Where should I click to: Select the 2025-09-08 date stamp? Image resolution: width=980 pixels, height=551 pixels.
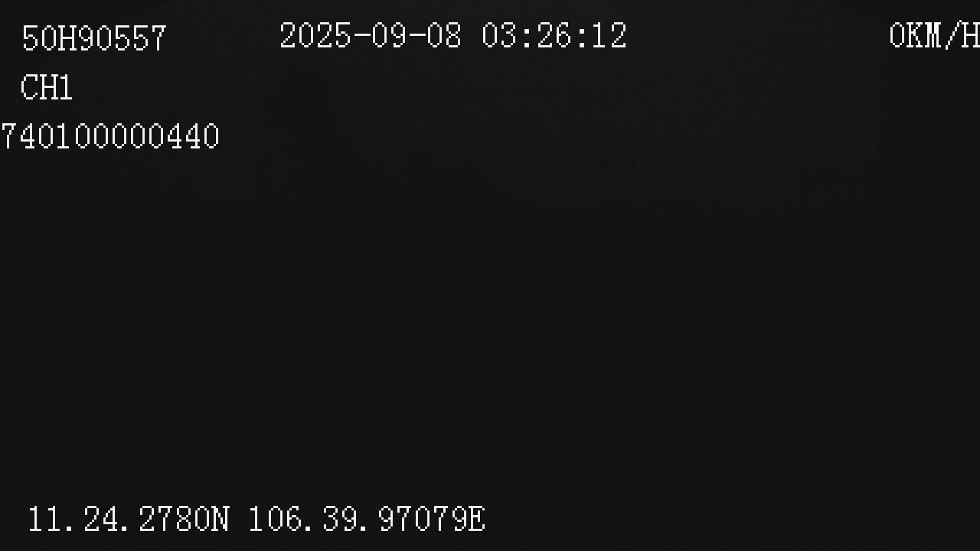(x=371, y=36)
